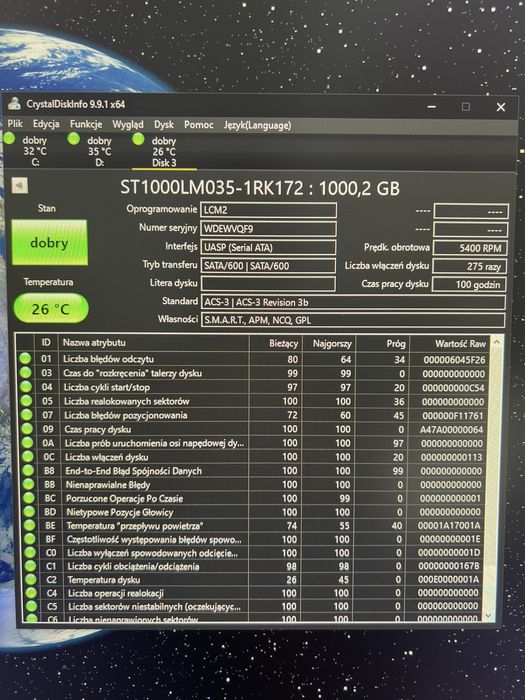Click status dot for Liczba operacji realokacji
Image resolution: width=525 pixels, height=700 pixels.
tap(31, 593)
